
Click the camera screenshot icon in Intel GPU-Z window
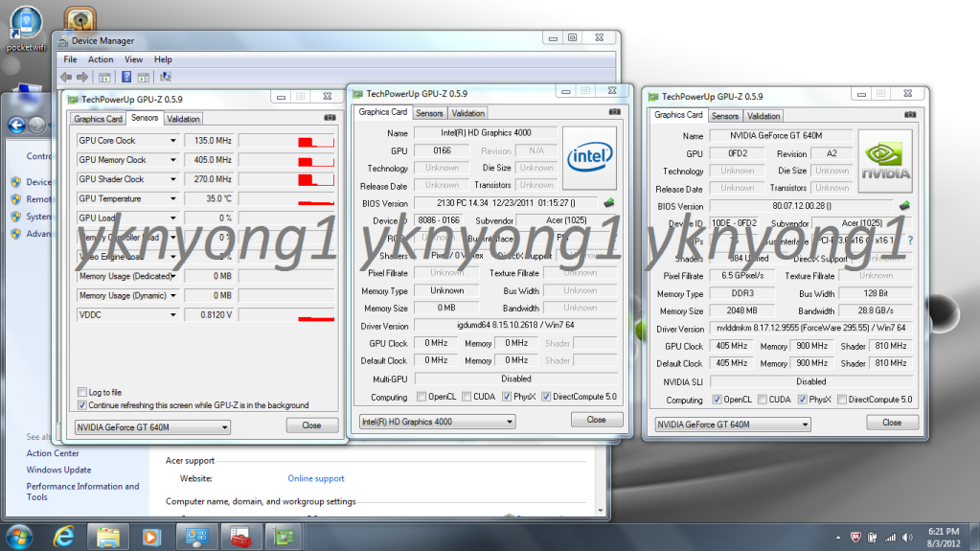tap(615, 112)
